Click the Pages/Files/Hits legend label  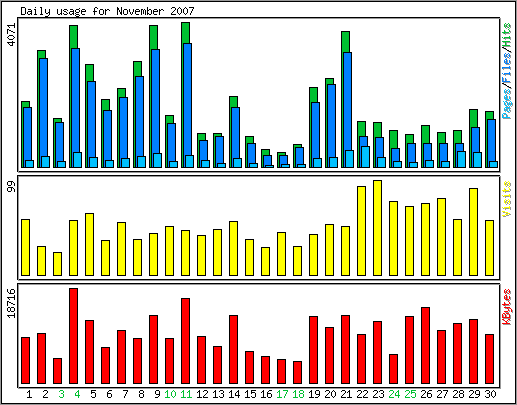click(507, 71)
